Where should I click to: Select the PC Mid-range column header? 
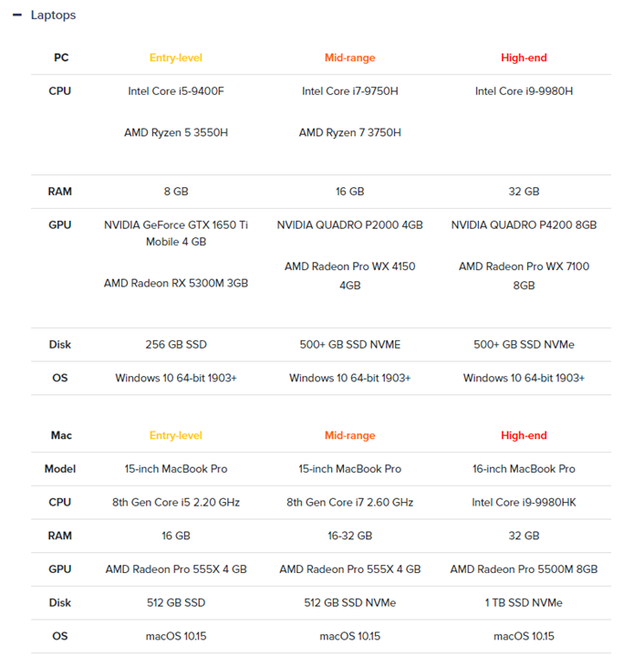pos(349,57)
